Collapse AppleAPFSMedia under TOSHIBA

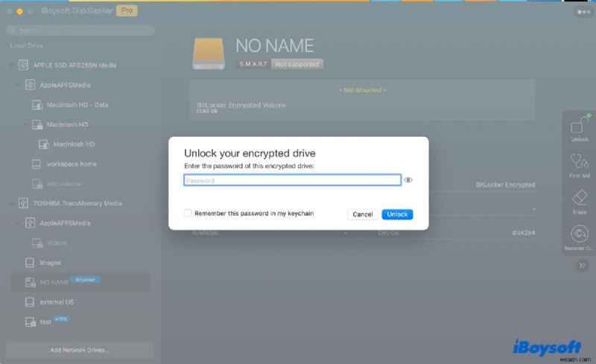[x=18, y=223]
